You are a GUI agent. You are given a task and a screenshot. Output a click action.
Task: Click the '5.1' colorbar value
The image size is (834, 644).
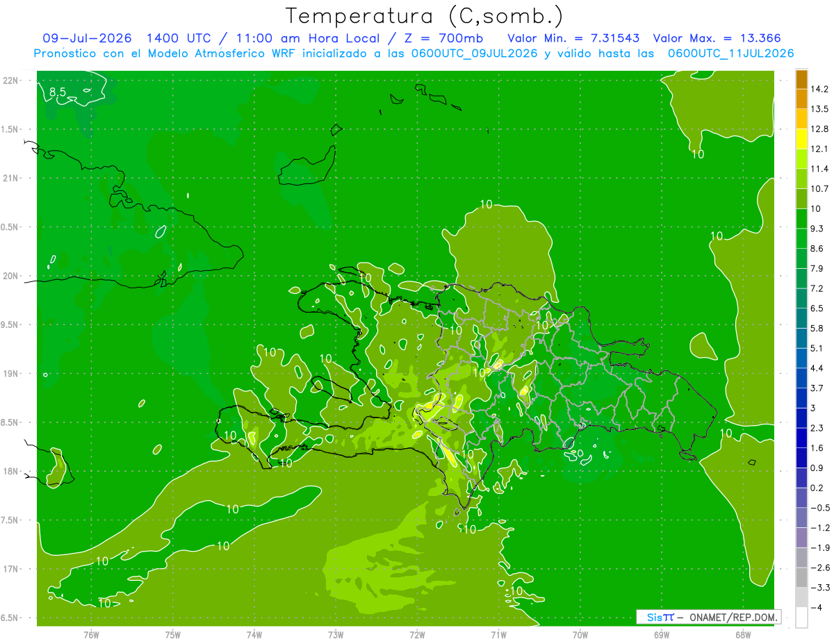[x=817, y=348]
